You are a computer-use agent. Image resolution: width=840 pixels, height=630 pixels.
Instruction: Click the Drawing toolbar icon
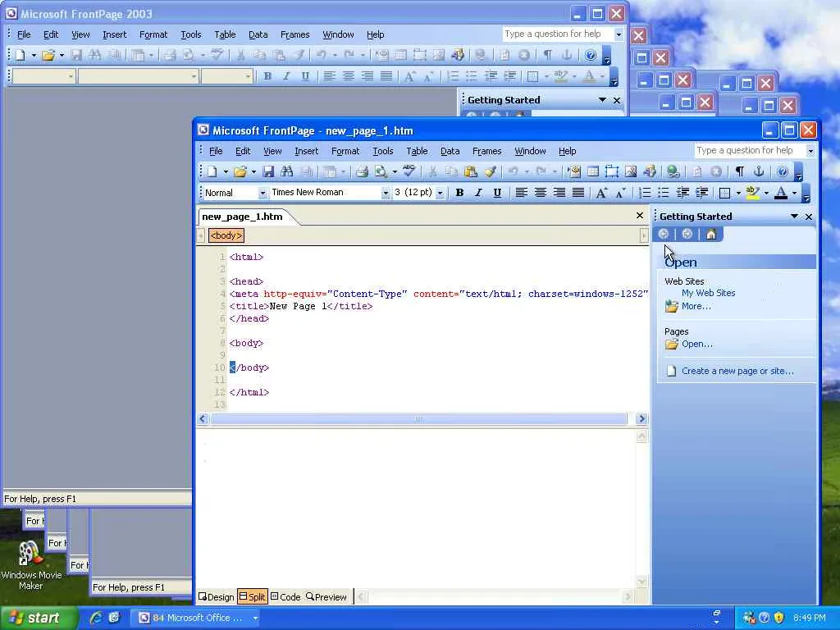point(650,171)
